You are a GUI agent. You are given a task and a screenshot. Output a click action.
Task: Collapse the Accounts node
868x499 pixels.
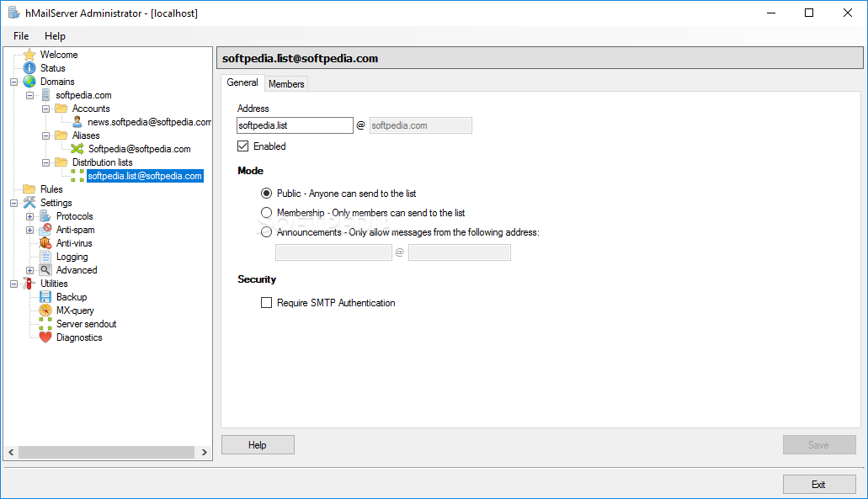tap(46, 109)
